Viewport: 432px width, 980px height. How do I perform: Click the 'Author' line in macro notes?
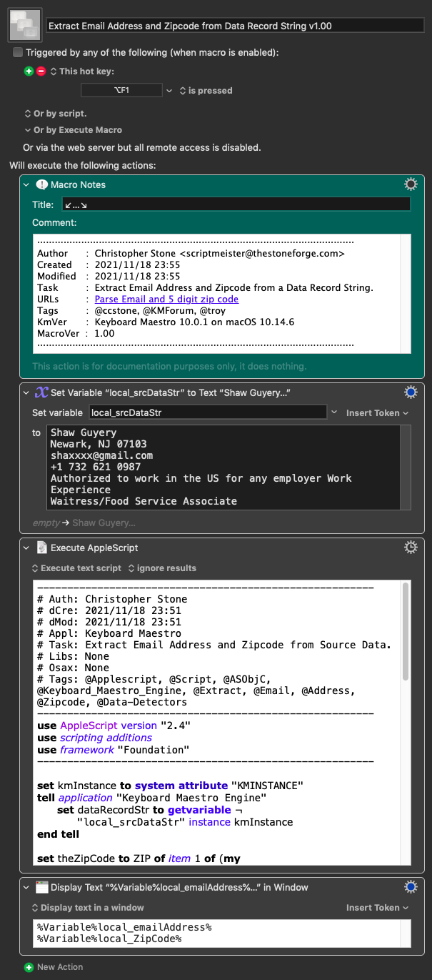coord(191,253)
